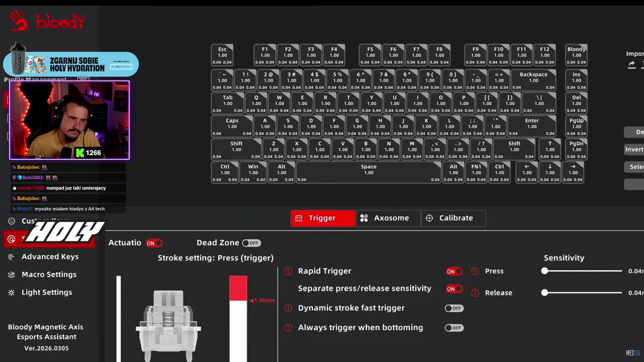
Task: Click the 1.00mm actuation marker
Action: 262,301
